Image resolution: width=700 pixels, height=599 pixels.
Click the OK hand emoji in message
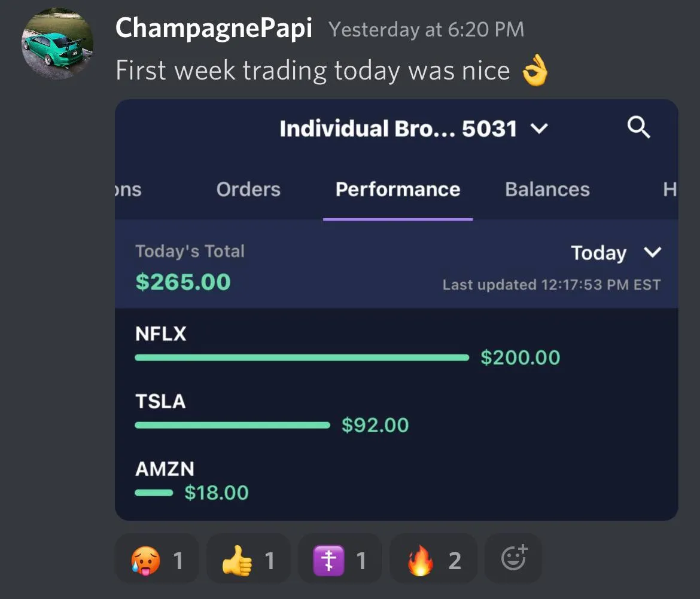[x=534, y=72]
